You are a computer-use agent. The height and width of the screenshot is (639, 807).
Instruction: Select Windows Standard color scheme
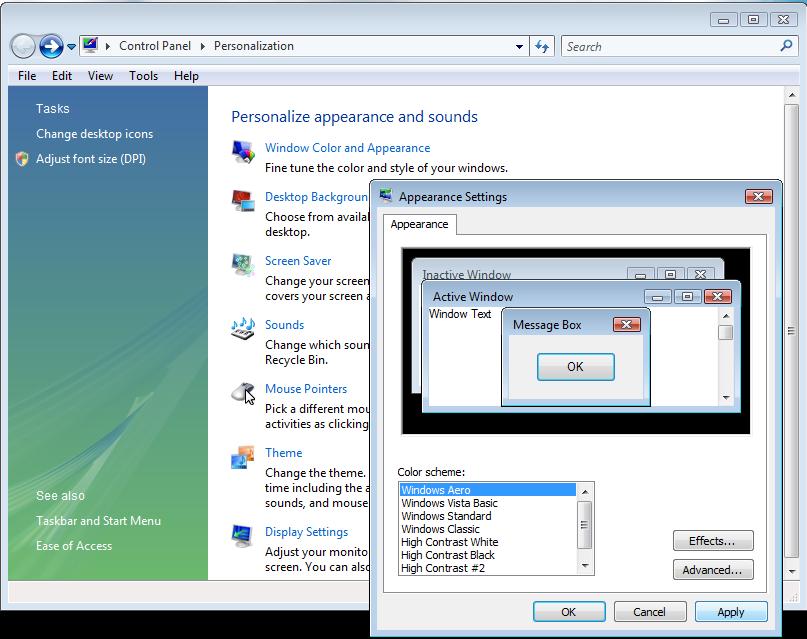click(x=487, y=516)
